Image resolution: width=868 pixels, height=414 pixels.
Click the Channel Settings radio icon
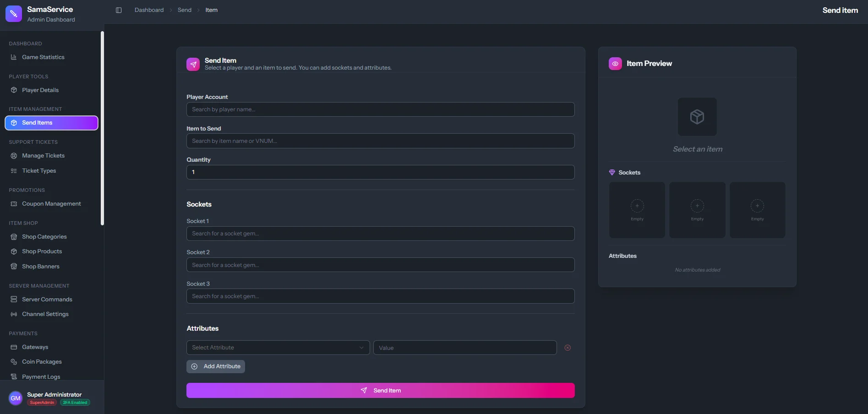(x=14, y=314)
